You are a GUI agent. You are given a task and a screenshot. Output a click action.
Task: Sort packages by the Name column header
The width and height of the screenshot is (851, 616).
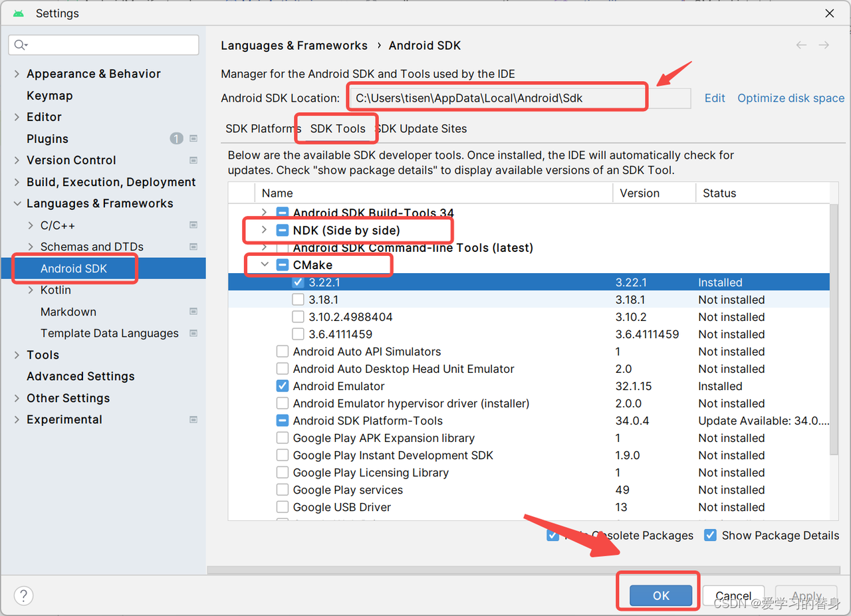pyautogui.click(x=433, y=193)
